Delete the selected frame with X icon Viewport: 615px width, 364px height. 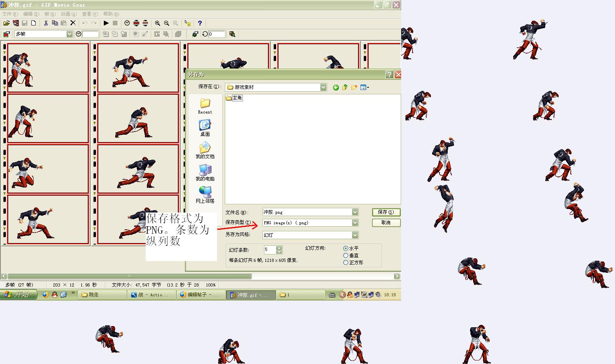click(73, 23)
